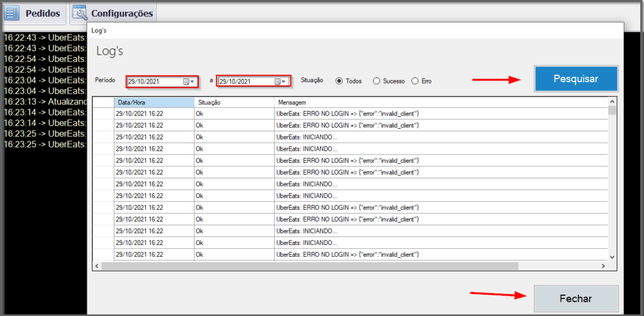Sort by the Data/Hora column header
The width and height of the screenshot is (644, 316).
click(x=154, y=102)
